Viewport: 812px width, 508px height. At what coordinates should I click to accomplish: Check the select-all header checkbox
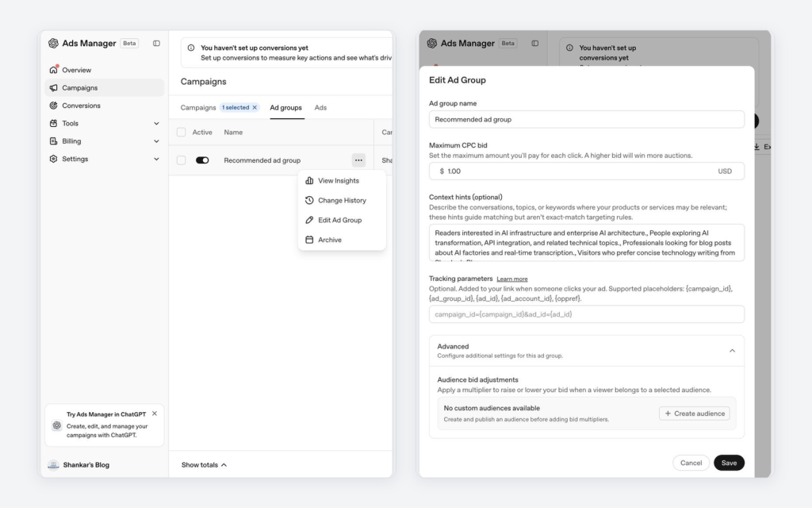182,133
